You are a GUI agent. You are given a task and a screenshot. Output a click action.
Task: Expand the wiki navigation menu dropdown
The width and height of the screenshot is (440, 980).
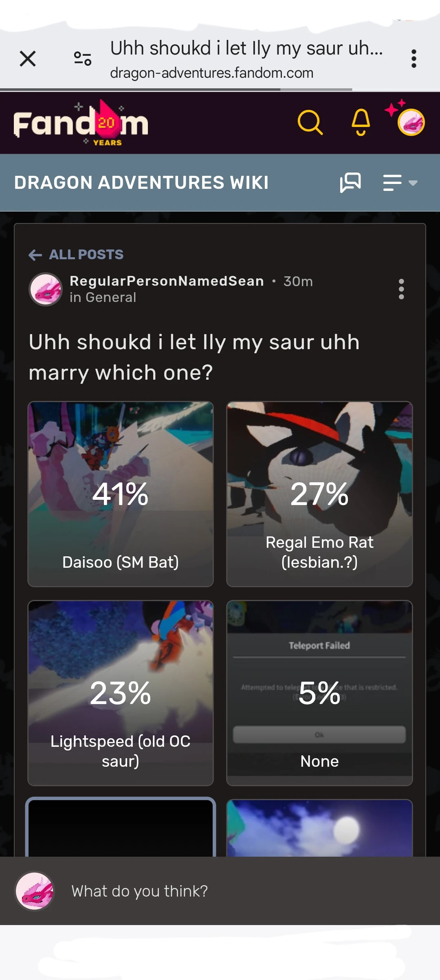(400, 182)
